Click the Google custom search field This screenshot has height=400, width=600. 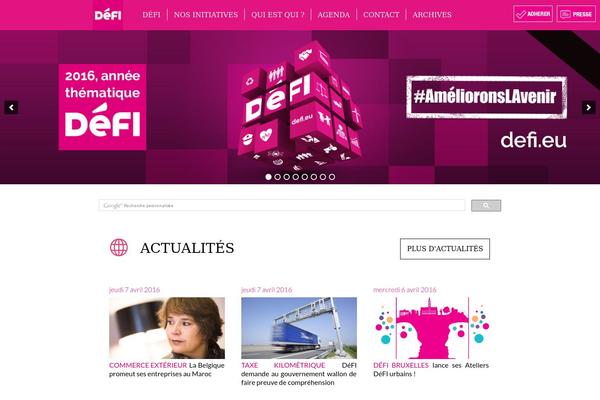click(282, 206)
